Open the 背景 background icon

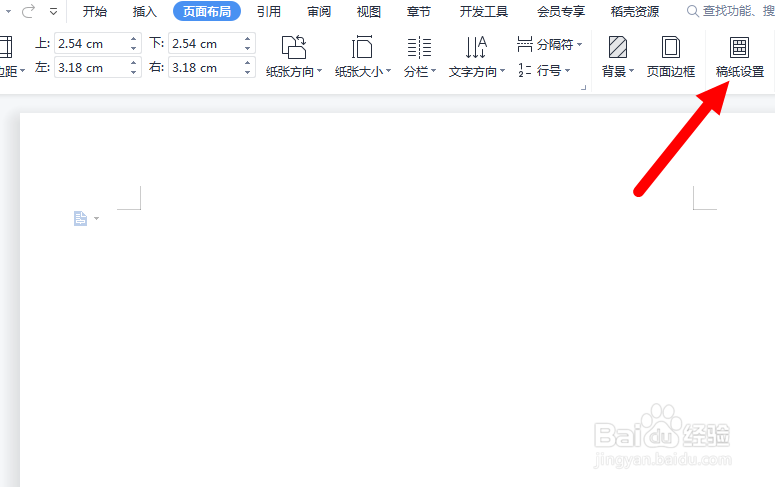[617, 48]
